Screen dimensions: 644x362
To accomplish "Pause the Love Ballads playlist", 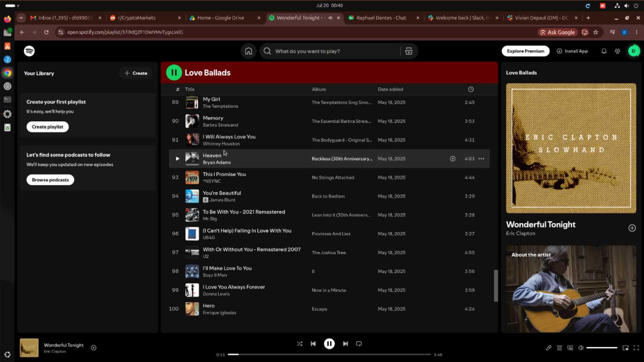I will (174, 73).
